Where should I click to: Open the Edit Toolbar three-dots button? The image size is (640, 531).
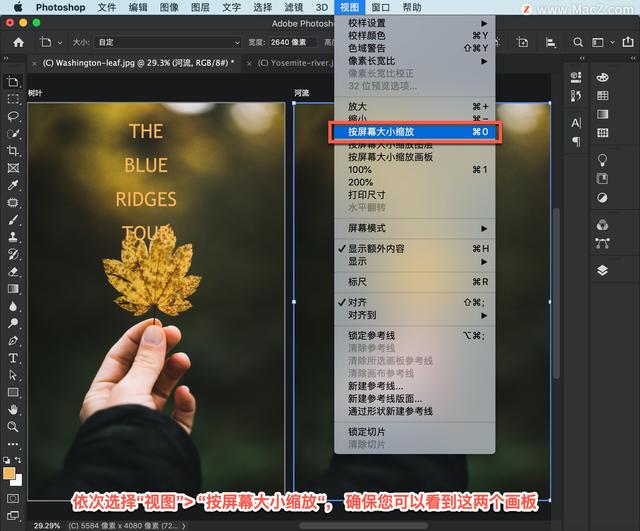coord(13,444)
